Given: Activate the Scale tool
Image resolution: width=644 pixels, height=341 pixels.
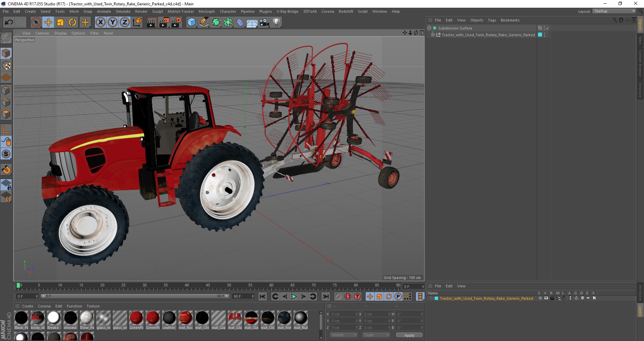Looking at the screenshot, I should tap(60, 22).
